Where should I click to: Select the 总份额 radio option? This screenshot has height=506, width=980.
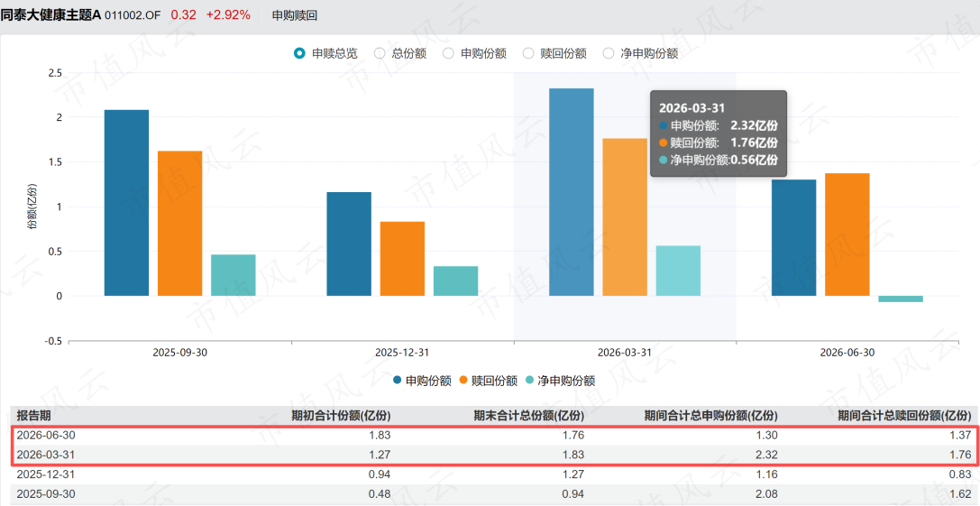tap(380, 53)
